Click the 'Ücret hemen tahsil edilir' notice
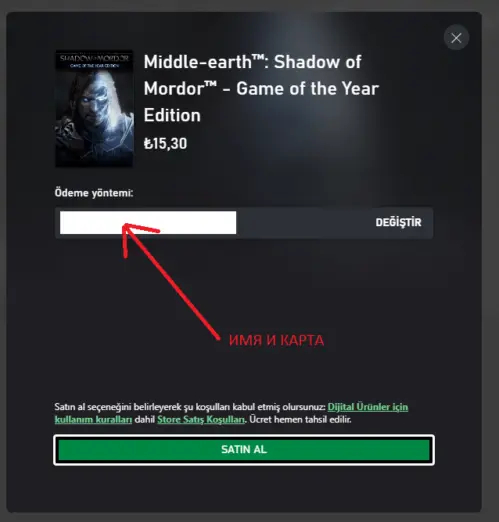 [300, 419]
